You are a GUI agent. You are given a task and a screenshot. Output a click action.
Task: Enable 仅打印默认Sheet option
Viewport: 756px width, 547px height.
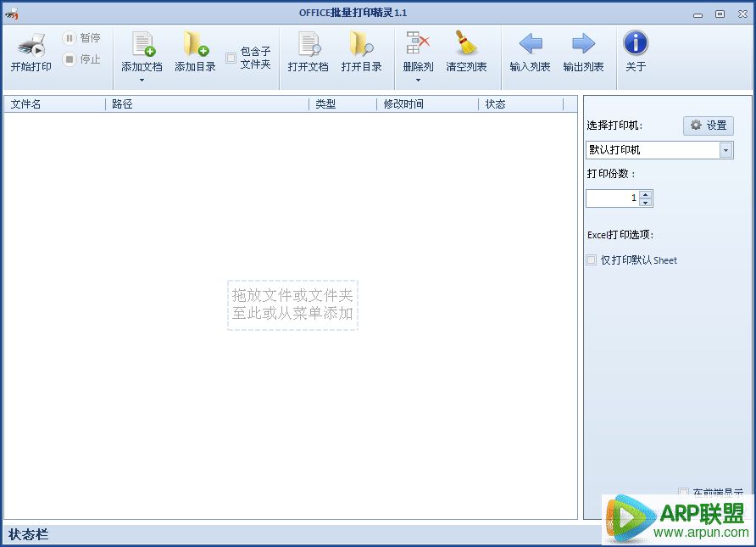(591, 260)
